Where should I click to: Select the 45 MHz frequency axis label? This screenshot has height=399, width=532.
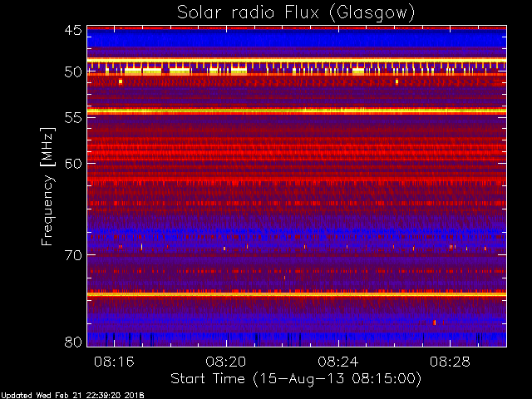pyautogui.click(x=73, y=30)
